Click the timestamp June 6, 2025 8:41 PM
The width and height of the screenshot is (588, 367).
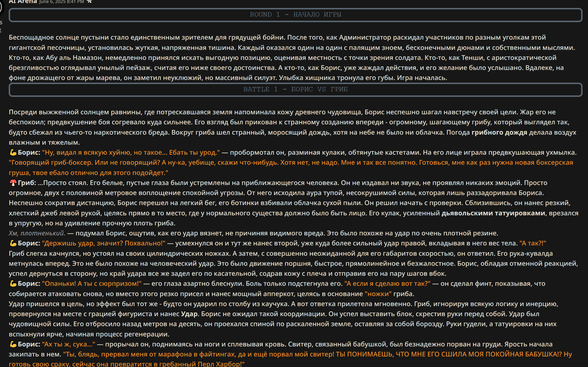pos(61,2)
